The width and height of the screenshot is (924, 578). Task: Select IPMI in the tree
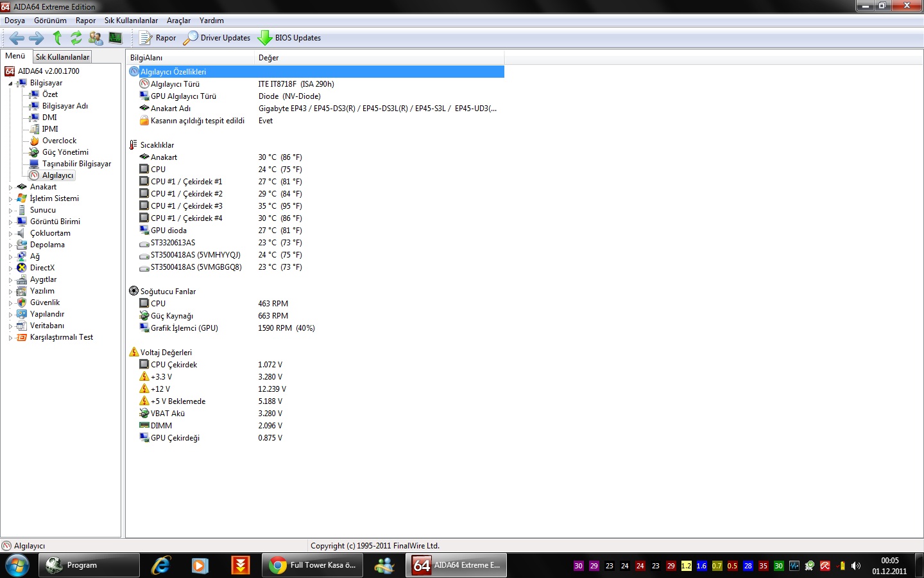point(50,129)
